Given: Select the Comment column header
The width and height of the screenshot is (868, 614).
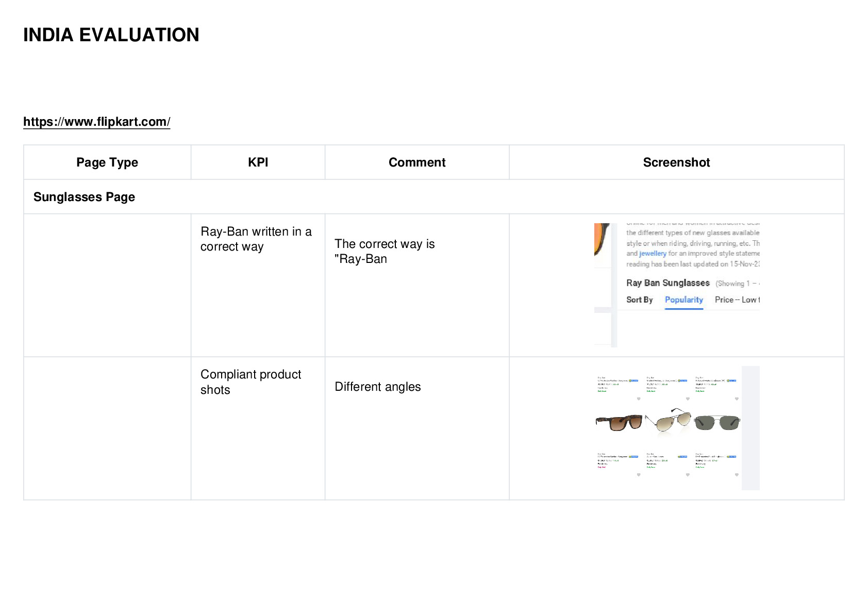Looking at the screenshot, I should pyautogui.click(x=417, y=162).
